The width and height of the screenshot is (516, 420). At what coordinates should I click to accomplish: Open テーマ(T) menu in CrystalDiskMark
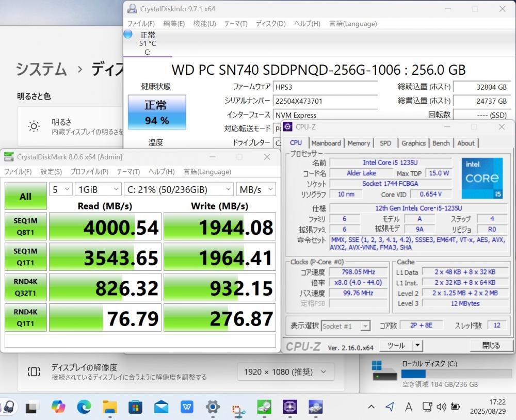click(x=128, y=172)
